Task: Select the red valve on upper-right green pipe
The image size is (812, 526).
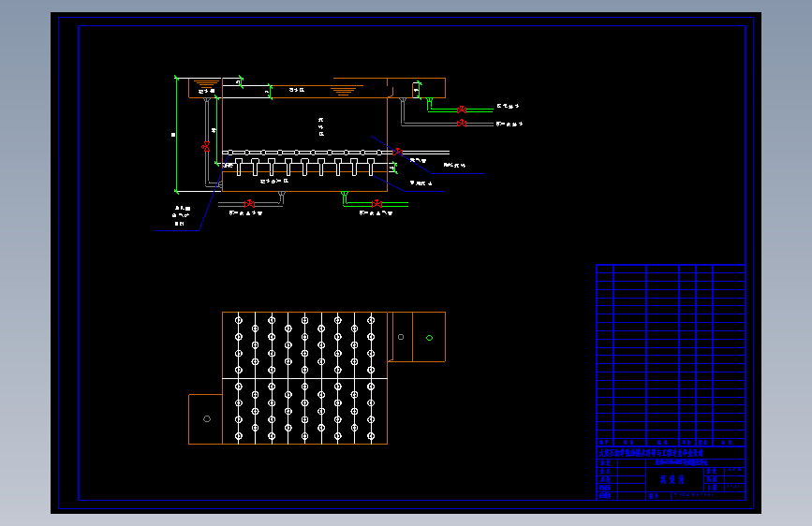Action: [x=462, y=110]
